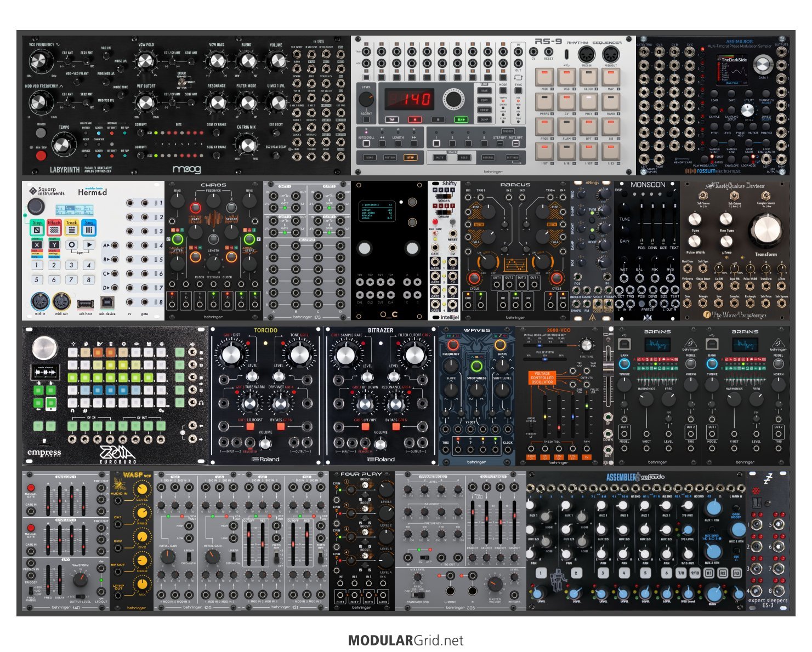The width and height of the screenshot is (812, 652).
Task: Click the X button on Chaos module
Action: 231,208
